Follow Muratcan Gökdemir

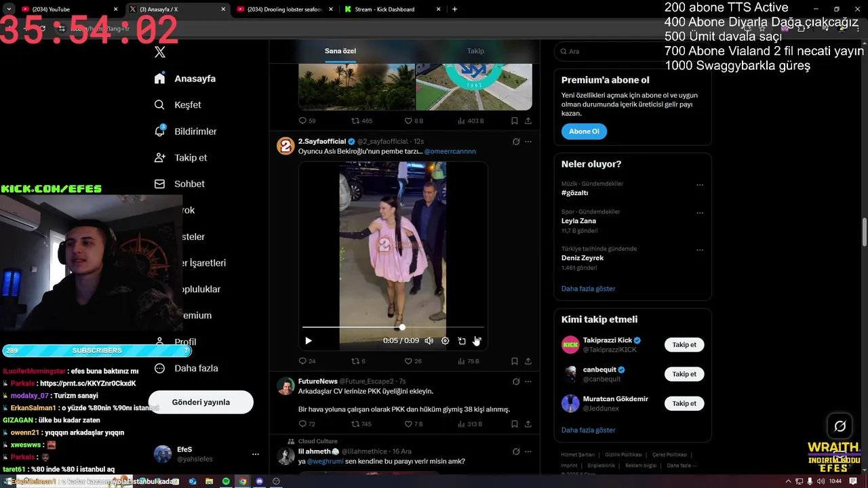click(x=684, y=403)
